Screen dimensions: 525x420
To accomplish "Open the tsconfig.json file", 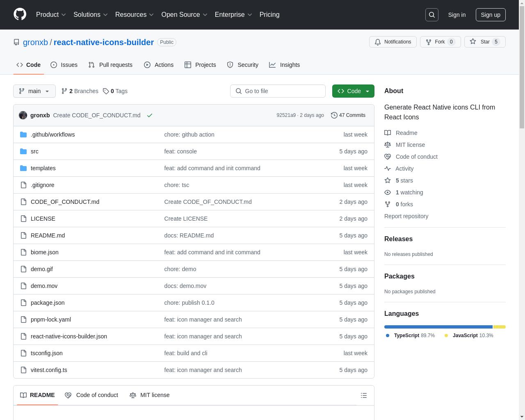I will coord(47,353).
